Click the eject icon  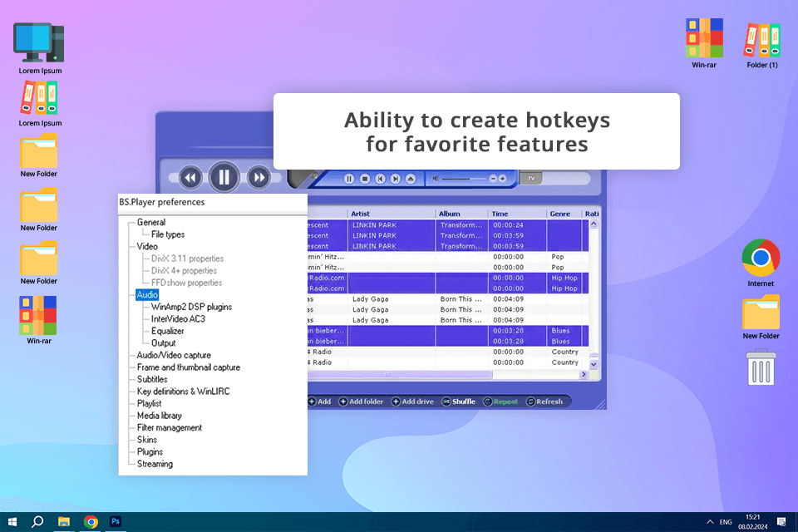411,179
